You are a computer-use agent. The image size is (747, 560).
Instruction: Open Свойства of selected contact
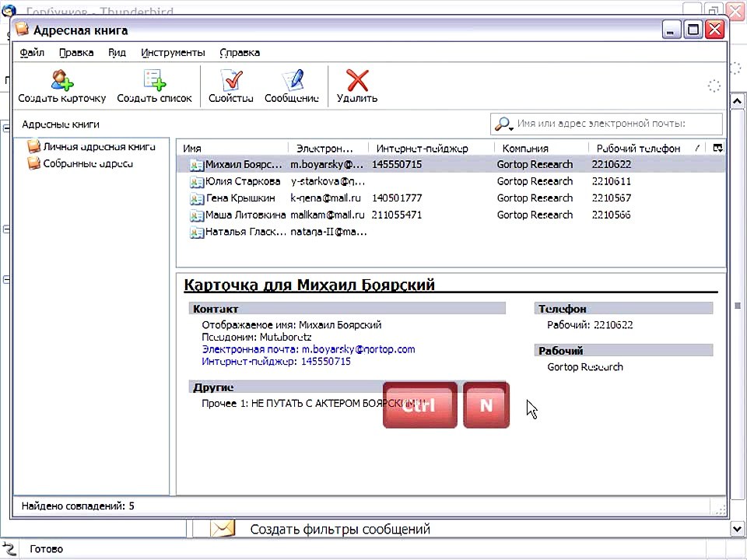click(231, 86)
